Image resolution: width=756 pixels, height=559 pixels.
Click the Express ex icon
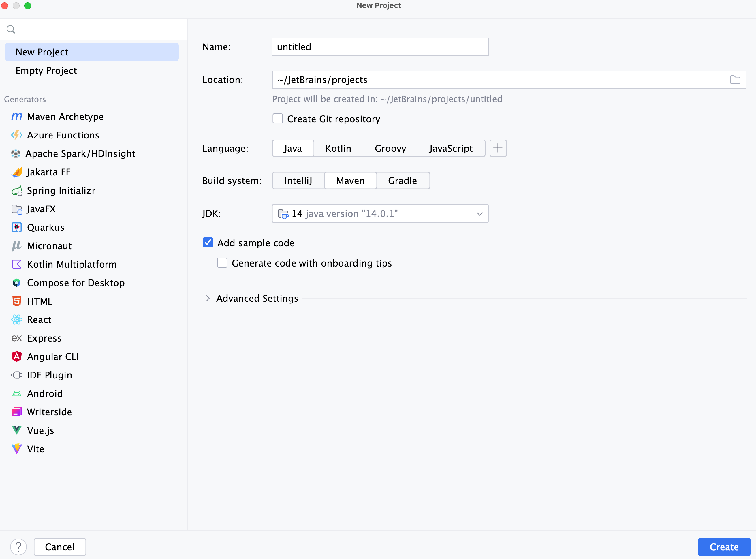(16, 338)
